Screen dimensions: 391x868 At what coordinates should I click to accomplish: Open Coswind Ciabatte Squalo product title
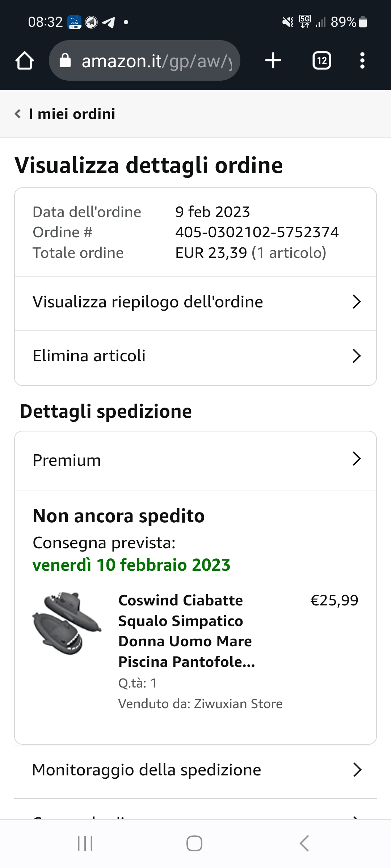click(186, 631)
